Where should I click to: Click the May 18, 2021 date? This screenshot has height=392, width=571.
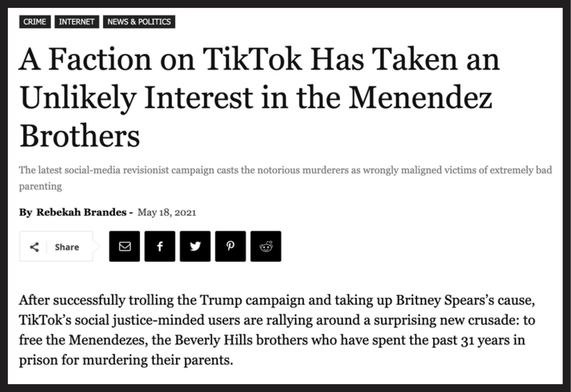167,212
